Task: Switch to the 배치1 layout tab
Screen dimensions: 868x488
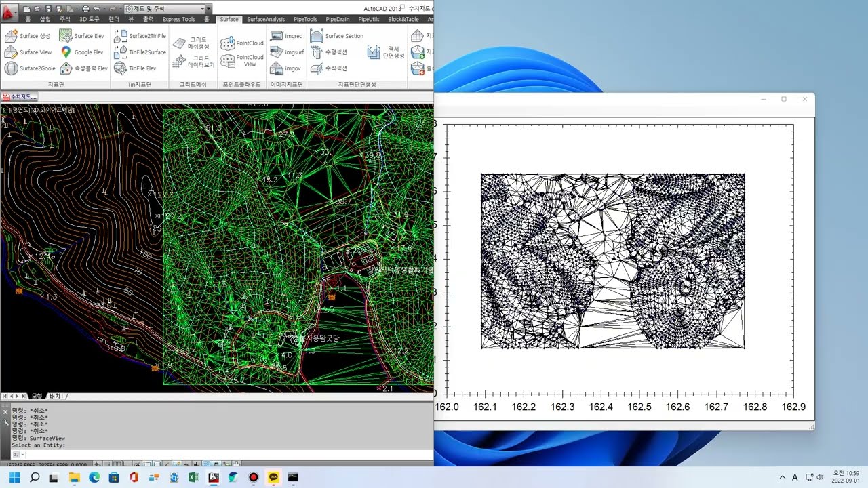Action: pos(56,396)
